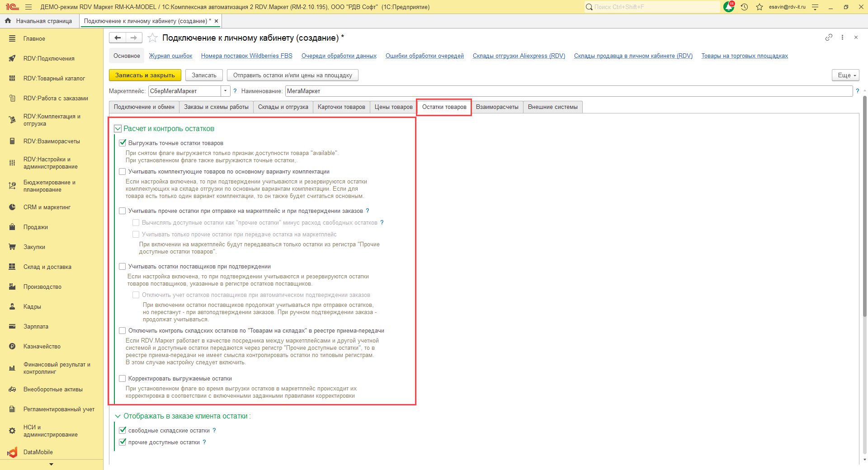
Task: Uncheck Выгружать точные остатки товаров
Action: 123,143
